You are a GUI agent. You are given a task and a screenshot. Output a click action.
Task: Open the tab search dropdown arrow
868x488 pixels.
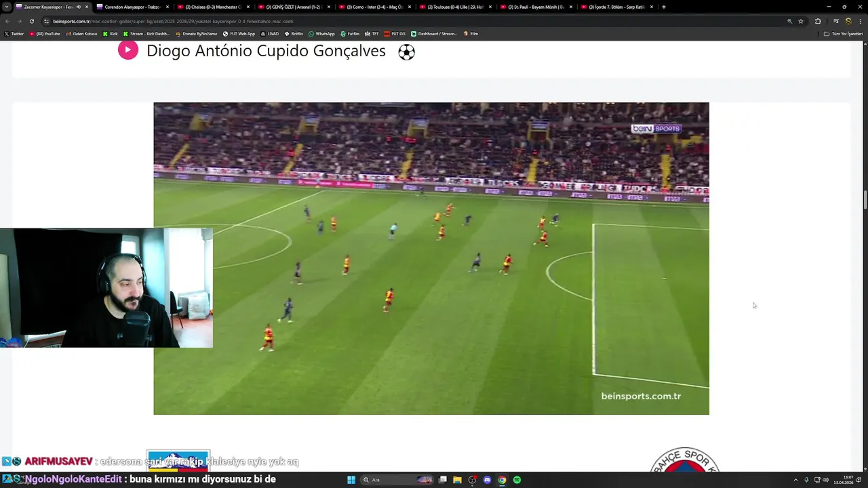pyautogui.click(x=7, y=7)
